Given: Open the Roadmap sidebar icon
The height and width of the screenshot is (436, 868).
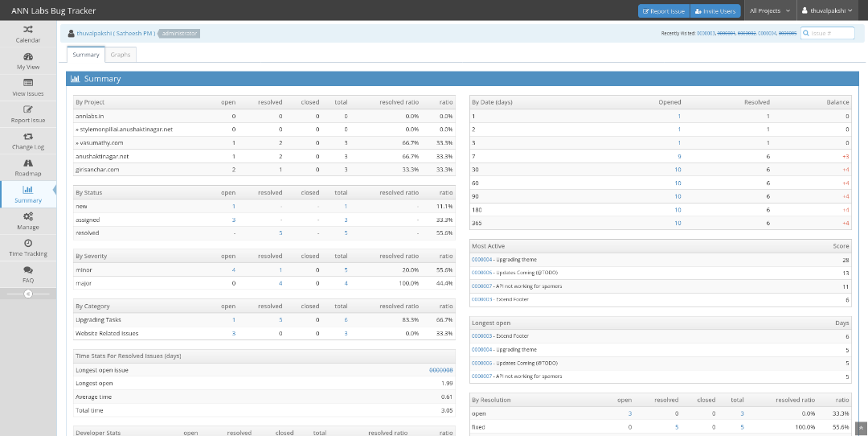Looking at the screenshot, I should coord(28,163).
